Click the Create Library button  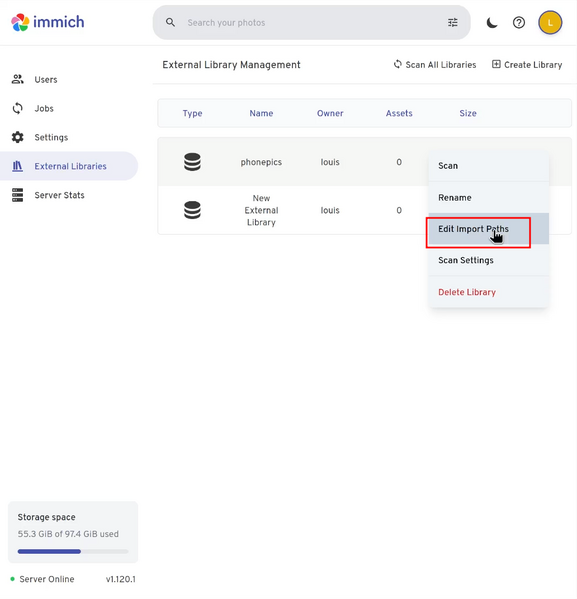click(527, 65)
